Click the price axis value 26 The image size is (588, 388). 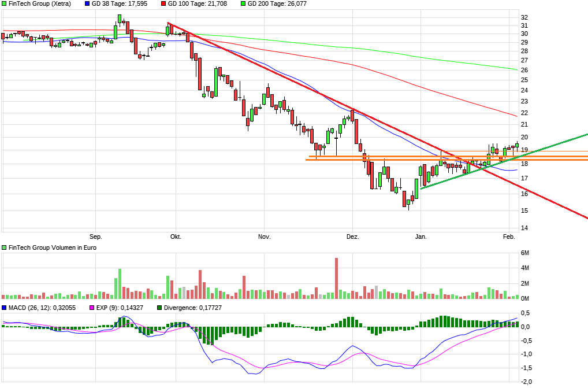pos(524,70)
